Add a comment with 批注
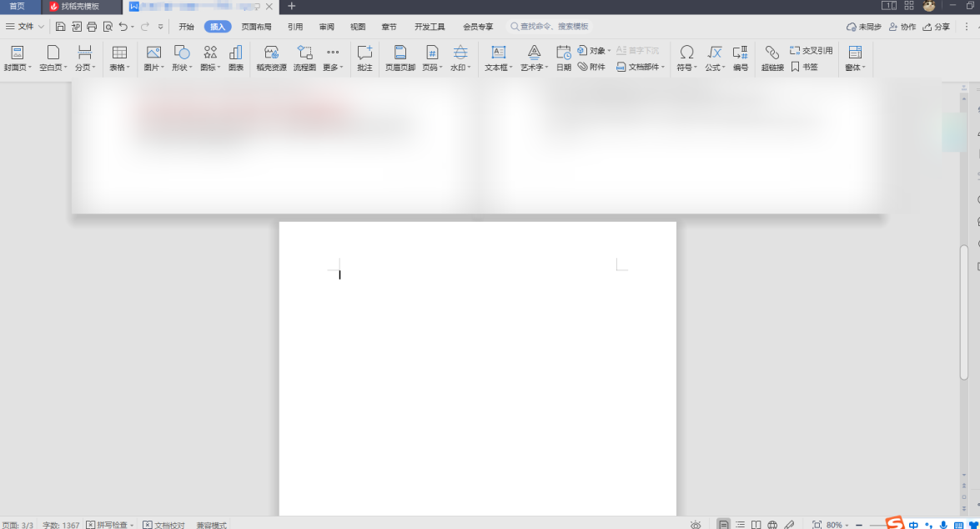The height and width of the screenshot is (529, 980). pos(364,57)
